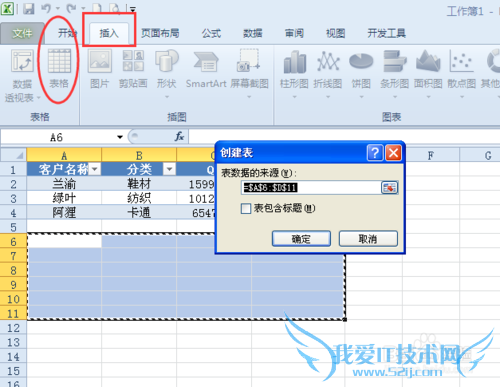Click the cell containing 鞋材
The image size is (500, 387).
tap(139, 184)
